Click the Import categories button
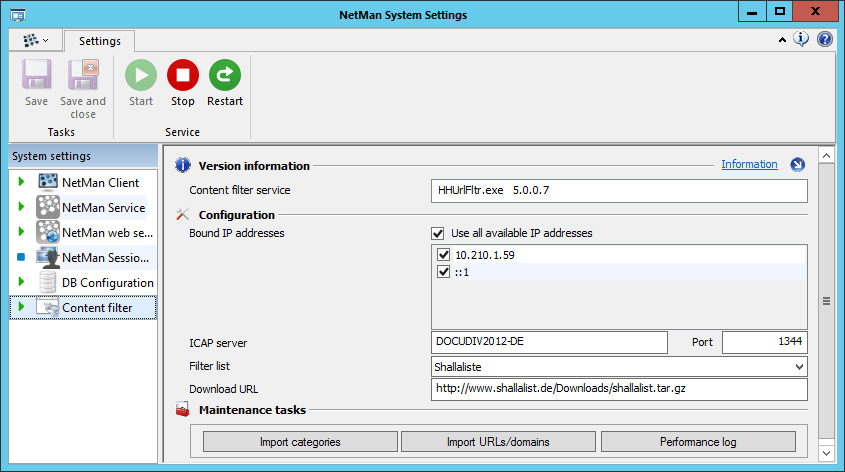This screenshot has width=845, height=472. [300, 442]
